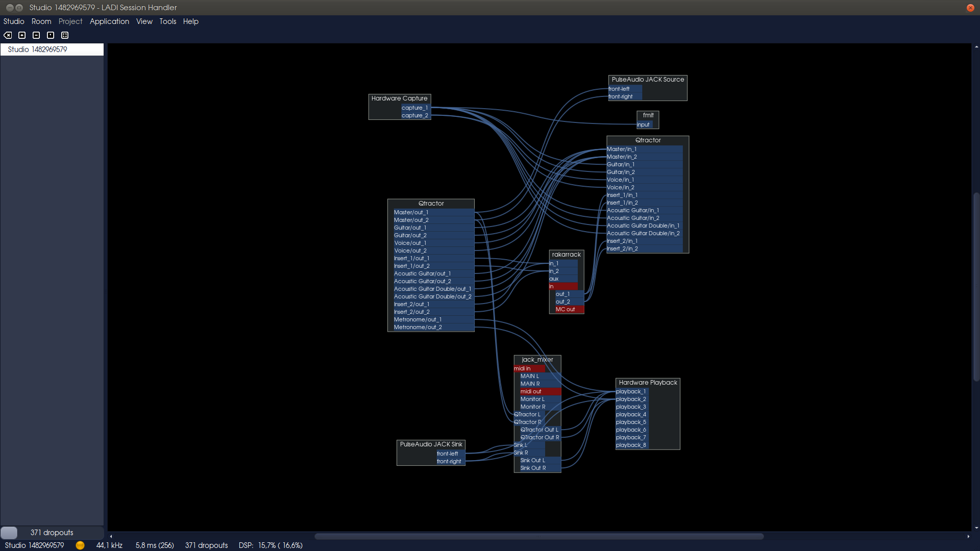Select Acoustic Guitar Double/in_2 port
Viewport: 980px width, 551px height.
645,233
